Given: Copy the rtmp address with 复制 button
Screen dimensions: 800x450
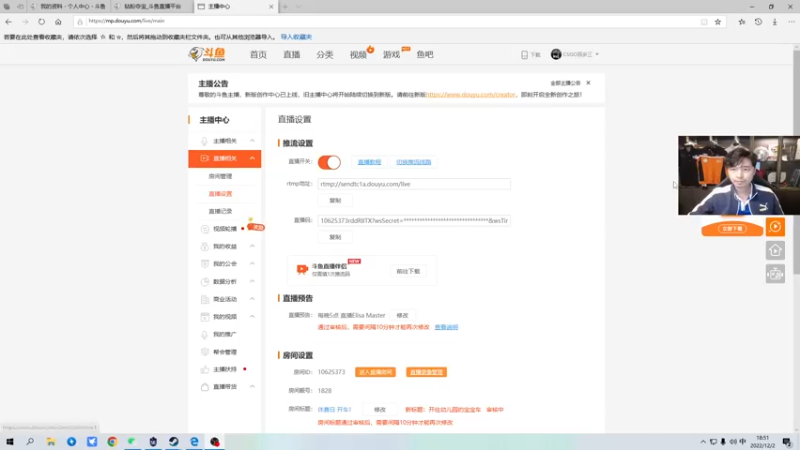Looking at the screenshot, I should pos(335,201).
